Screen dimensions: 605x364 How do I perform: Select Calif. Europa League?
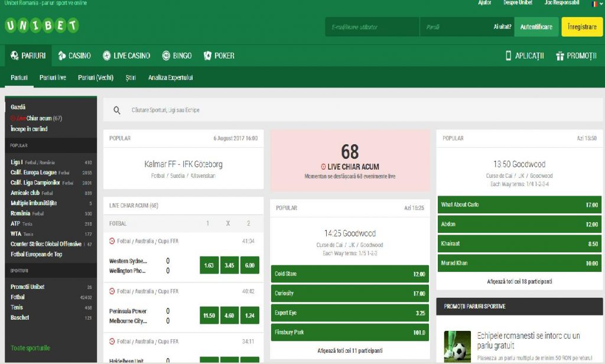point(51,173)
